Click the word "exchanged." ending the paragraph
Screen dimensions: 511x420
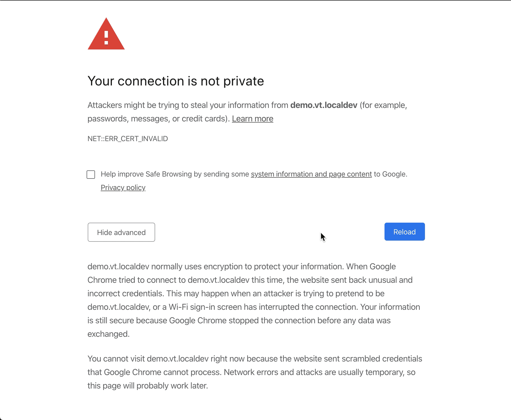tap(108, 334)
